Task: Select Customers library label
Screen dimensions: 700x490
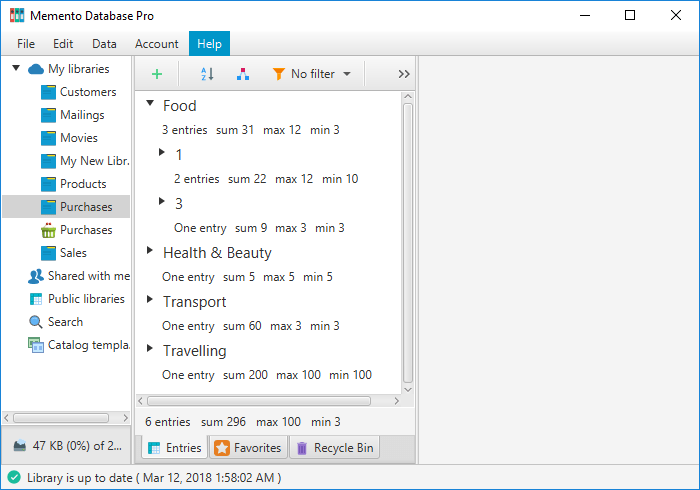Action: tap(88, 92)
